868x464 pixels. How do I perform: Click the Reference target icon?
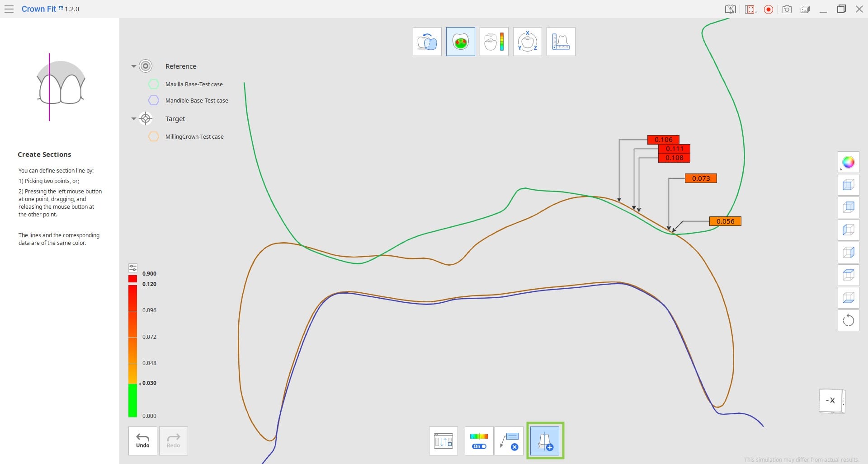[x=146, y=66]
